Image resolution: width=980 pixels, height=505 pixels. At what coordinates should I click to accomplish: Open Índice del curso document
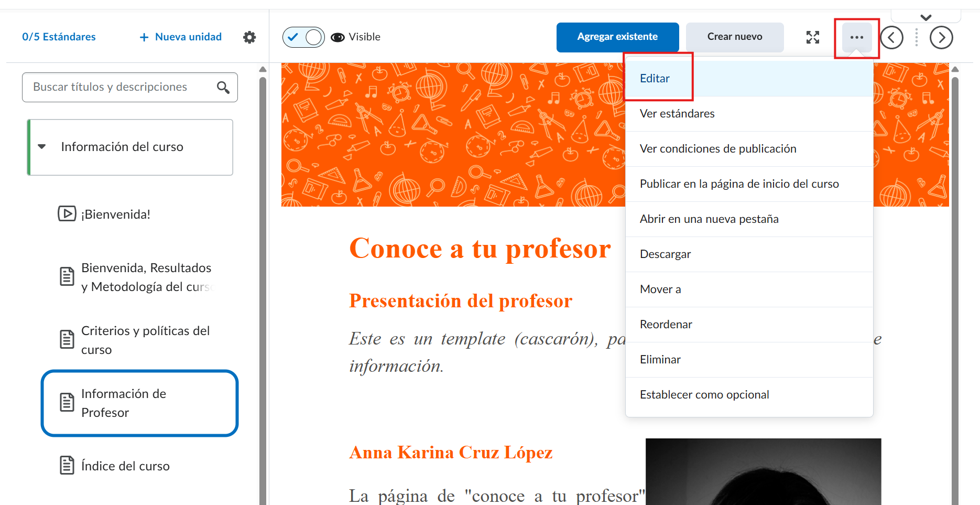click(125, 466)
